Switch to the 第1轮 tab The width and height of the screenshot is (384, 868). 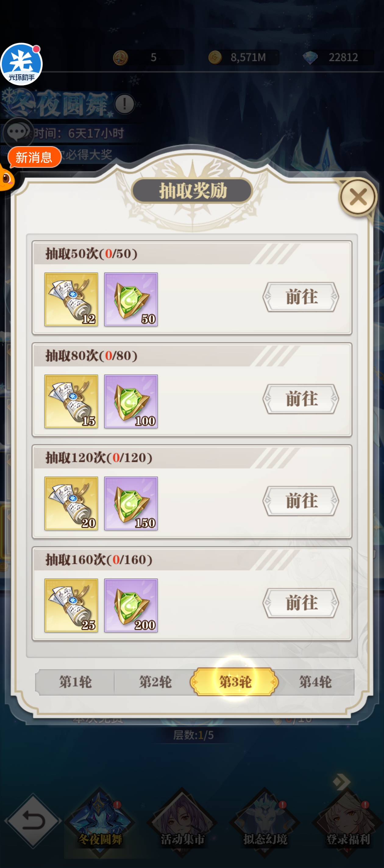pyautogui.click(x=75, y=682)
